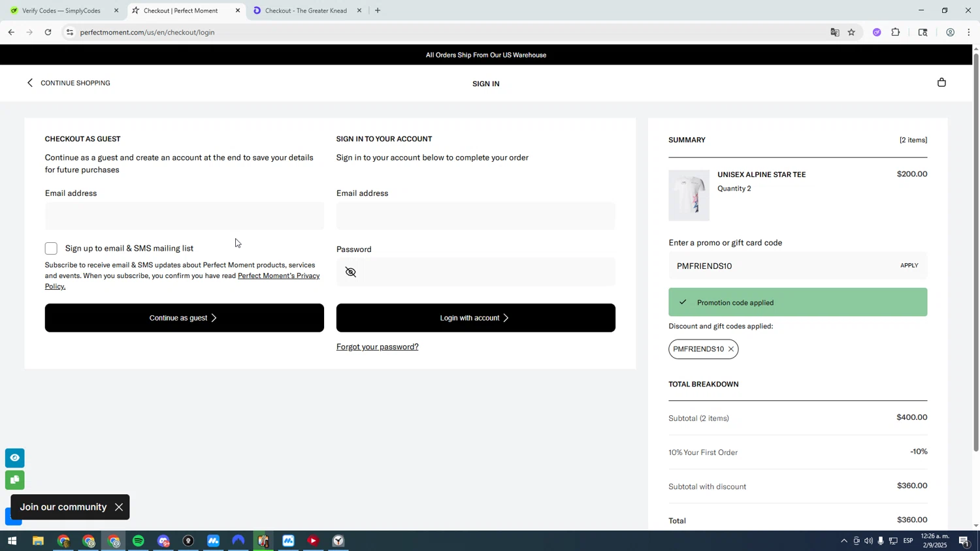Image resolution: width=980 pixels, height=551 pixels.
Task: Click the green copy widget icon
Action: pos(14,480)
